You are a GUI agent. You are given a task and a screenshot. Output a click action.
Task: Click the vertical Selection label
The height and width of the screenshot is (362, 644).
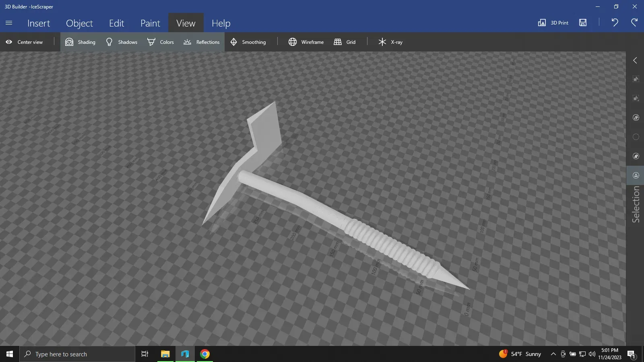pyautogui.click(x=636, y=204)
